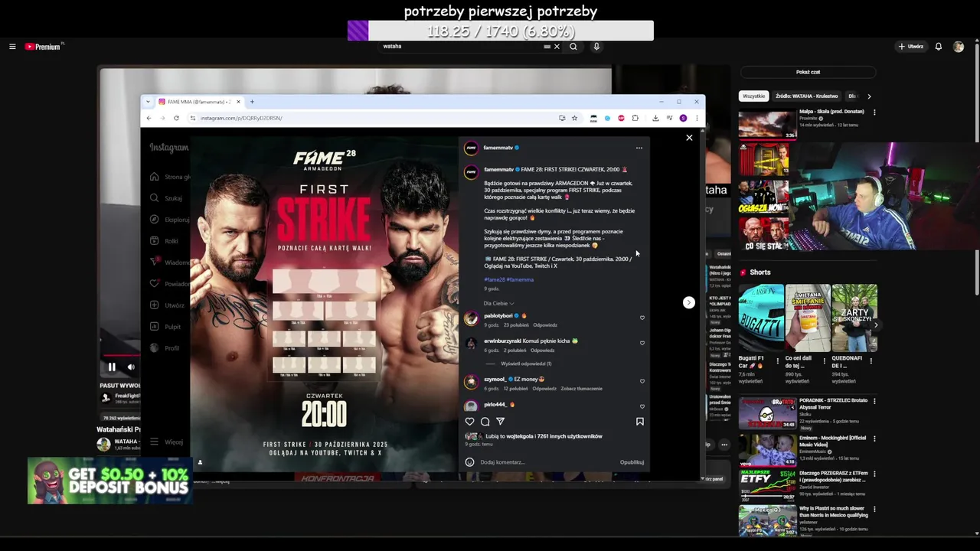Reload the Instagram page
Image resolution: width=980 pixels, height=551 pixels.
pyautogui.click(x=176, y=118)
